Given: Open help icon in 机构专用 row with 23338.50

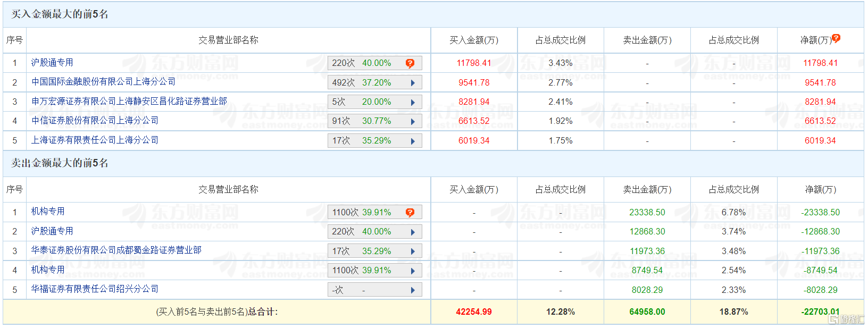Looking at the screenshot, I should (410, 213).
